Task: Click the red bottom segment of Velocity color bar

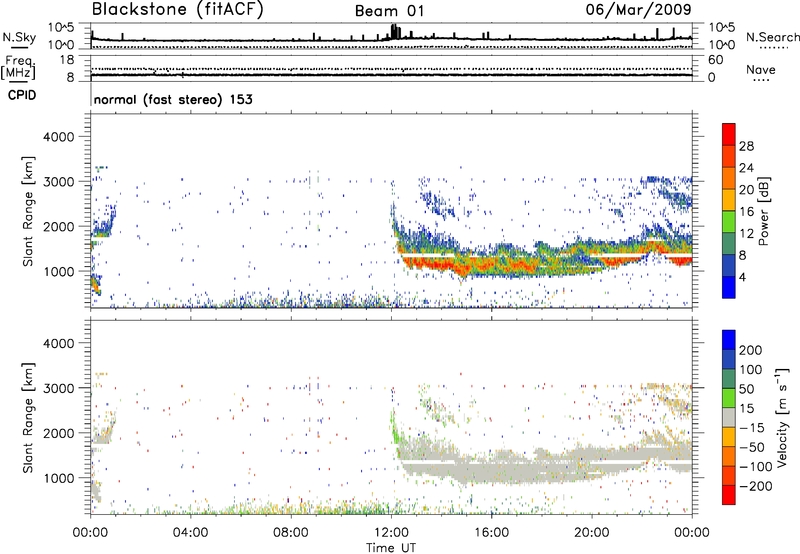Action: click(x=729, y=495)
